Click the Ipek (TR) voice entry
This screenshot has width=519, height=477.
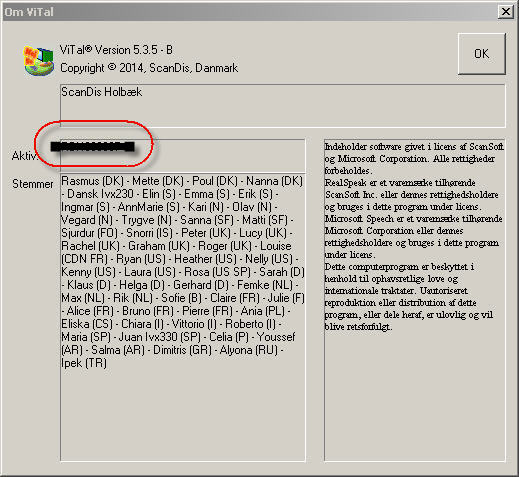[84, 363]
